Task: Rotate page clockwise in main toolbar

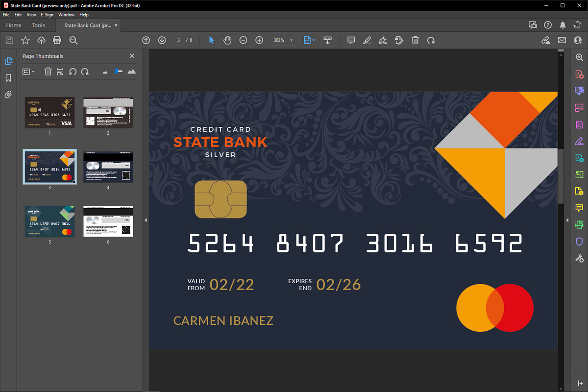Action: point(431,40)
